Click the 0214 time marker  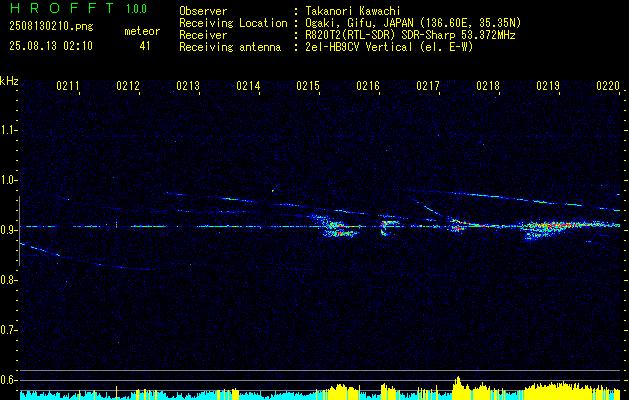coord(248,86)
